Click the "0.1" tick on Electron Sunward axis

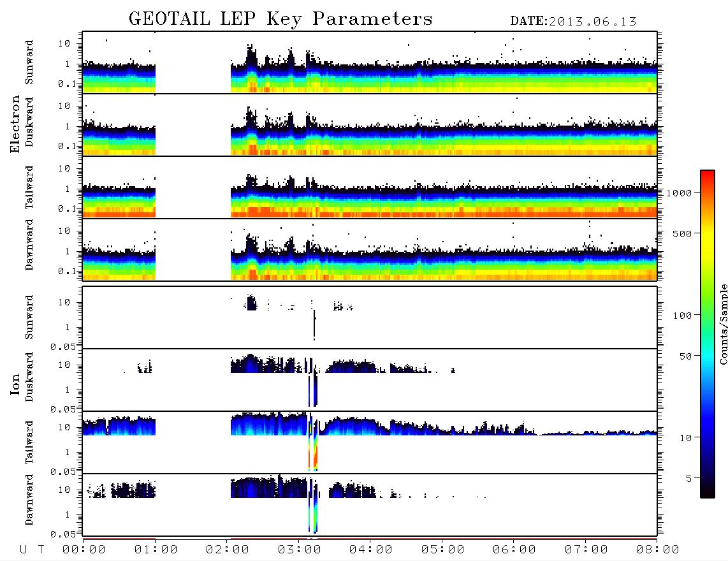(68, 84)
